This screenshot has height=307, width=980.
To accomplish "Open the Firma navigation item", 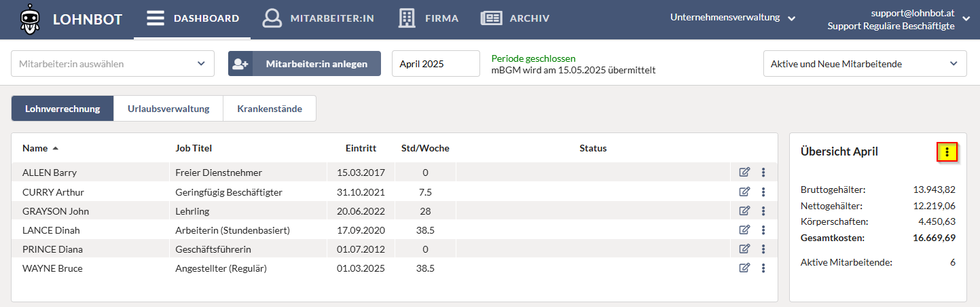I will click(x=428, y=18).
